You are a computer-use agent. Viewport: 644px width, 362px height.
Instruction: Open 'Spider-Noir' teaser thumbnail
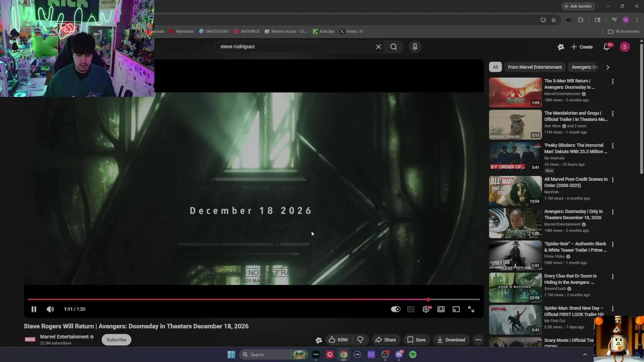(515, 255)
